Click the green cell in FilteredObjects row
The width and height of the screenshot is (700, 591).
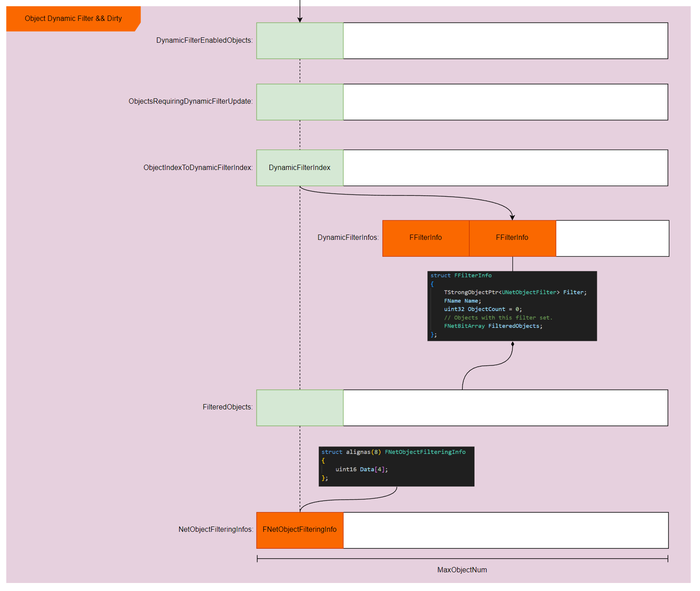300,408
